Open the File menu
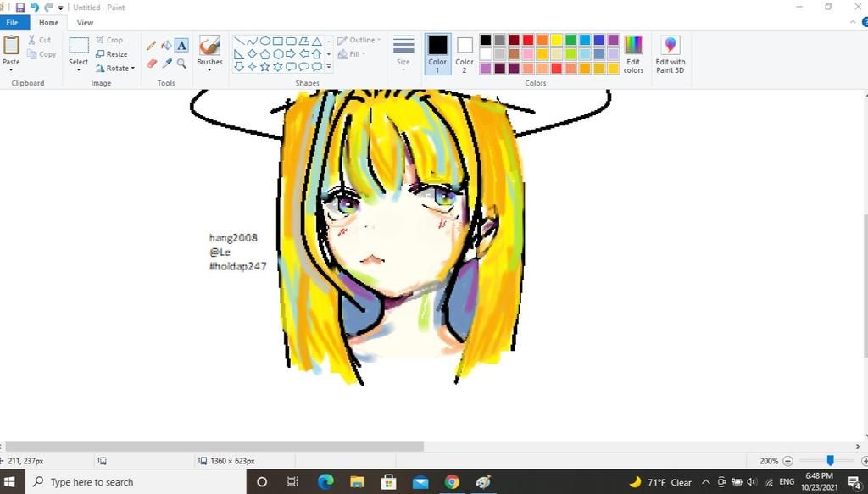The image size is (868, 494). (x=12, y=23)
